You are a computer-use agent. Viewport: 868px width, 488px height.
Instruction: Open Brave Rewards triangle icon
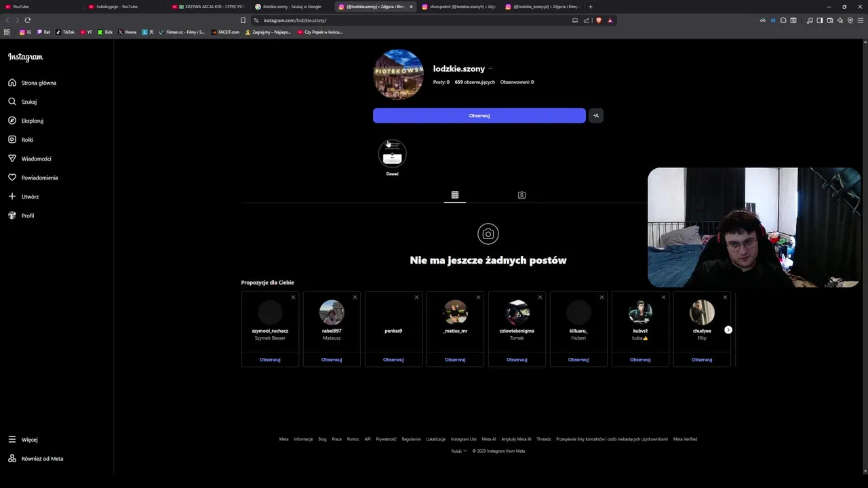click(x=610, y=20)
